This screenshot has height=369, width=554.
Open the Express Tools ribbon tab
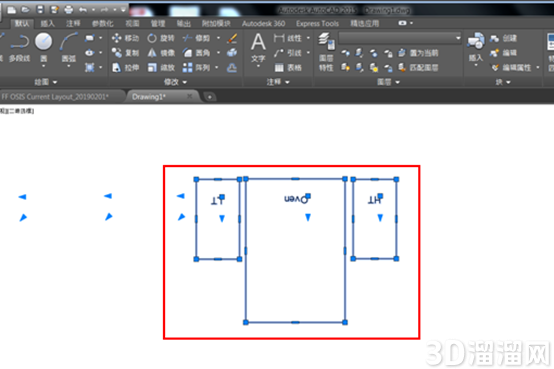pos(317,23)
